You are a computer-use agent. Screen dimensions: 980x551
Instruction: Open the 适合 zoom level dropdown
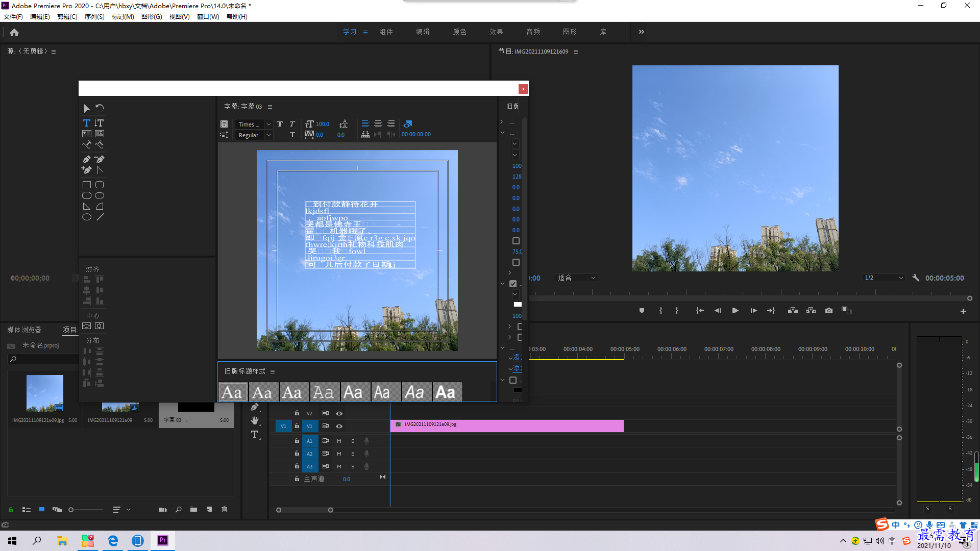tap(576, 278)
